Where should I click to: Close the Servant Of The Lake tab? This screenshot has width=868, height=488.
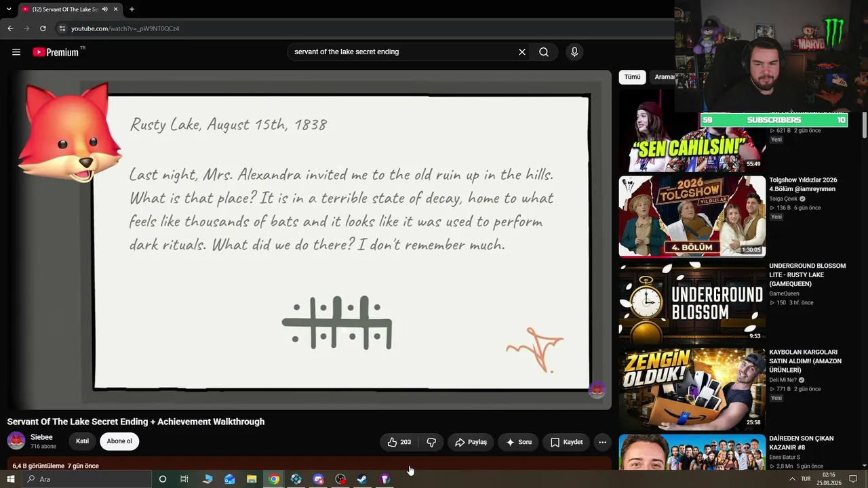tap(116, 9)
